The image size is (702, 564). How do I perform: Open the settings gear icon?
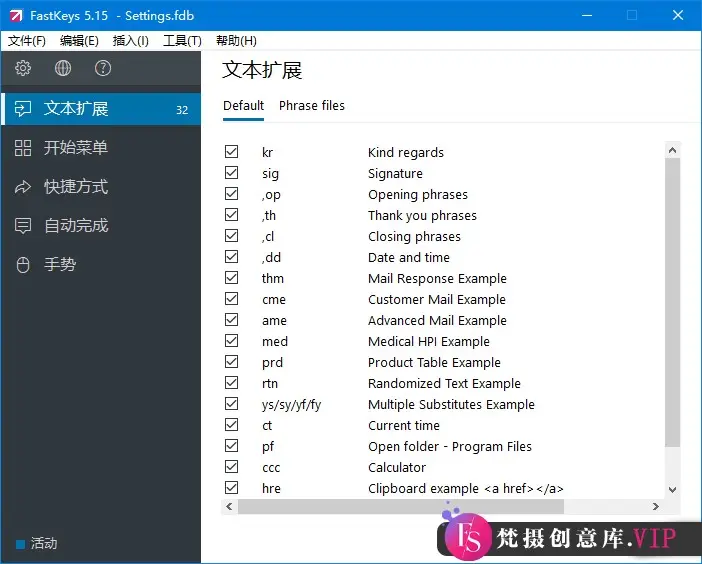coord(23,68)
